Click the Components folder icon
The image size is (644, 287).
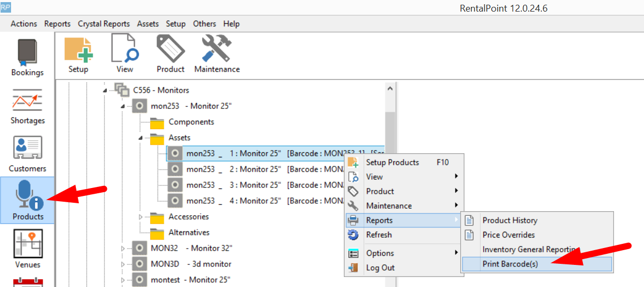tap(157, 122)
